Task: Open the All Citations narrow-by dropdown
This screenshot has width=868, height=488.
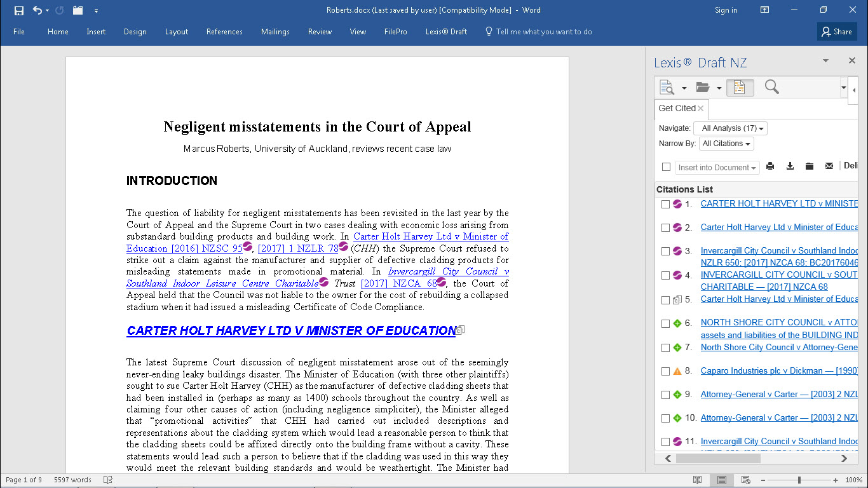Action: pyautogui.click(x=726, y=144)
